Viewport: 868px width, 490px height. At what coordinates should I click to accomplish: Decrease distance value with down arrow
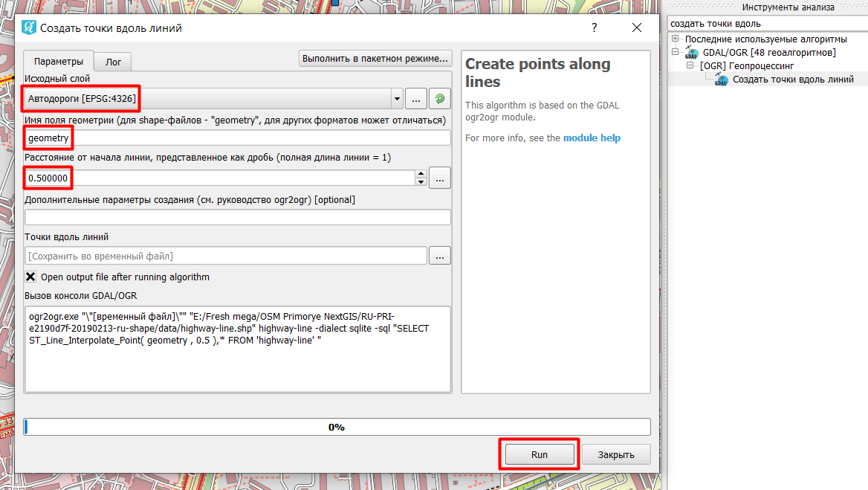(421, 182)
